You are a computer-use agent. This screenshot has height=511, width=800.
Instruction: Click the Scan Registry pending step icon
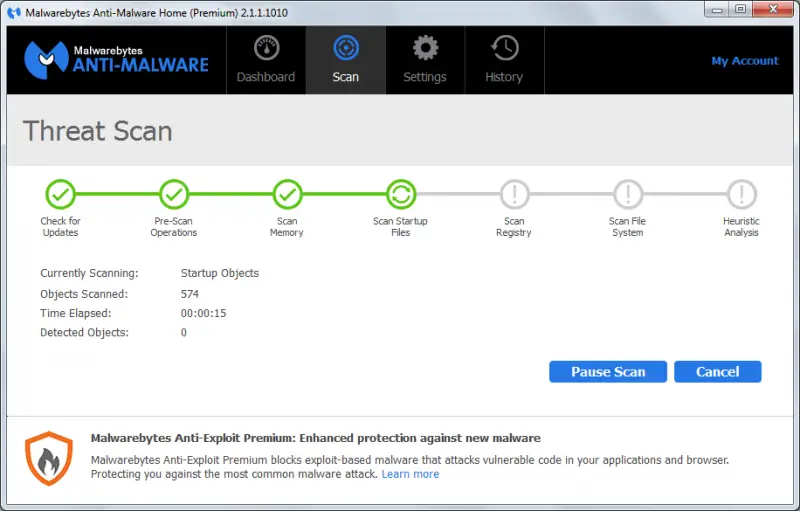pos(514,194)
